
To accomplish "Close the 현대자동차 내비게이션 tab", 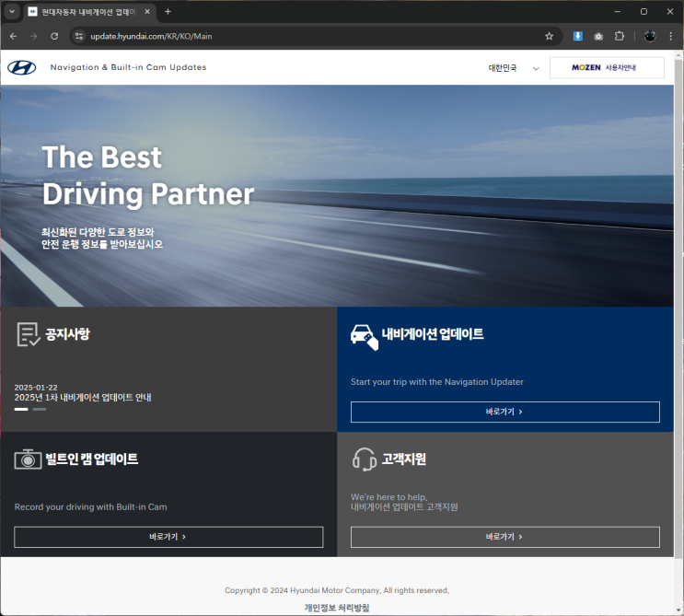I will [x=147, y=12].
